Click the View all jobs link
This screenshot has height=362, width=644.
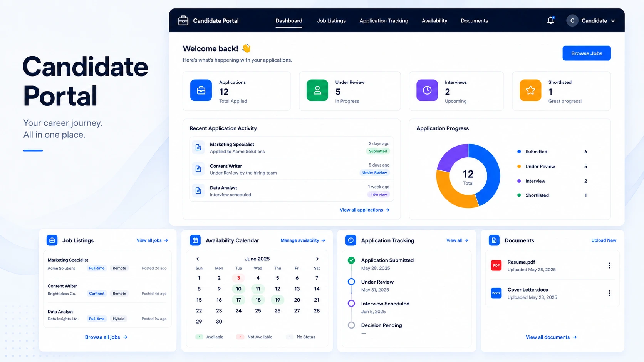coord(153,240)
